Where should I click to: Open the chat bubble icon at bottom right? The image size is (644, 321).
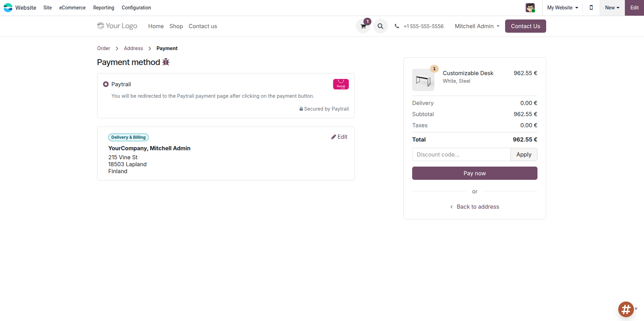[626, 309]
